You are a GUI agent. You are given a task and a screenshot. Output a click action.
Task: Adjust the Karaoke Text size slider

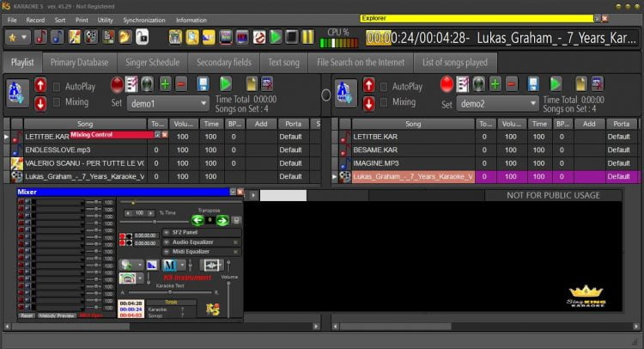point(170,292)
